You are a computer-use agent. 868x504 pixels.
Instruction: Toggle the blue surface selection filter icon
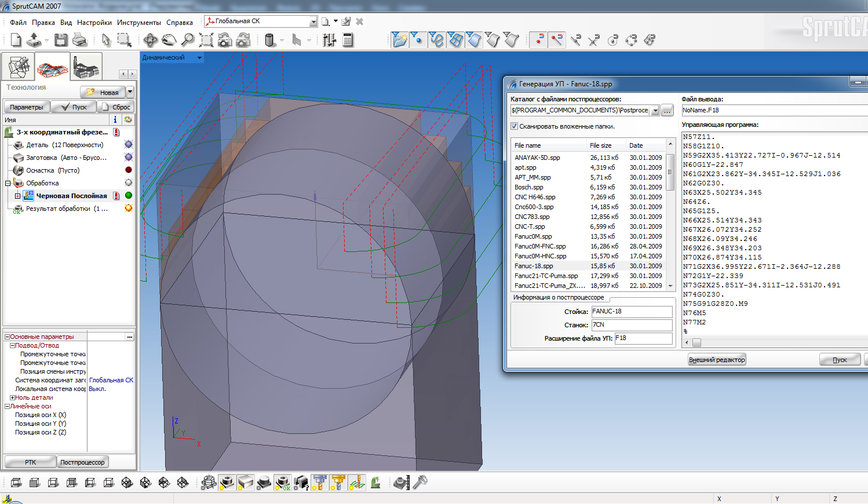pyautogui.click(x=474, y=40)
